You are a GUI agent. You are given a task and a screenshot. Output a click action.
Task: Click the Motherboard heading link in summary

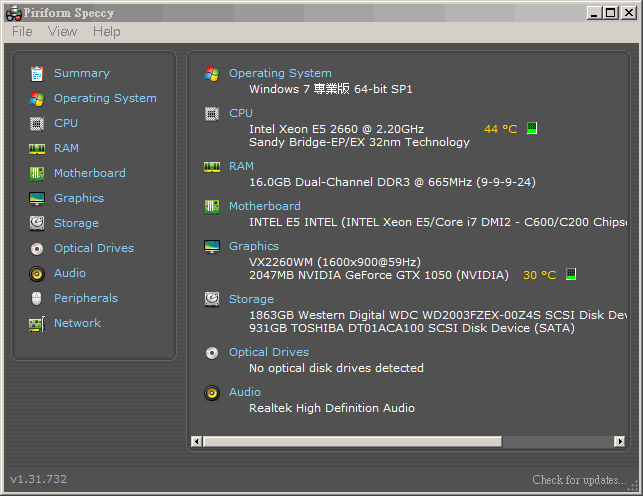tap(264, 206)
